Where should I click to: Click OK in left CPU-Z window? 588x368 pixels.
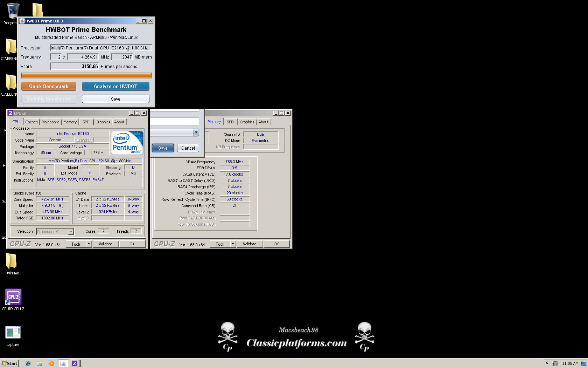pos(132,244)
